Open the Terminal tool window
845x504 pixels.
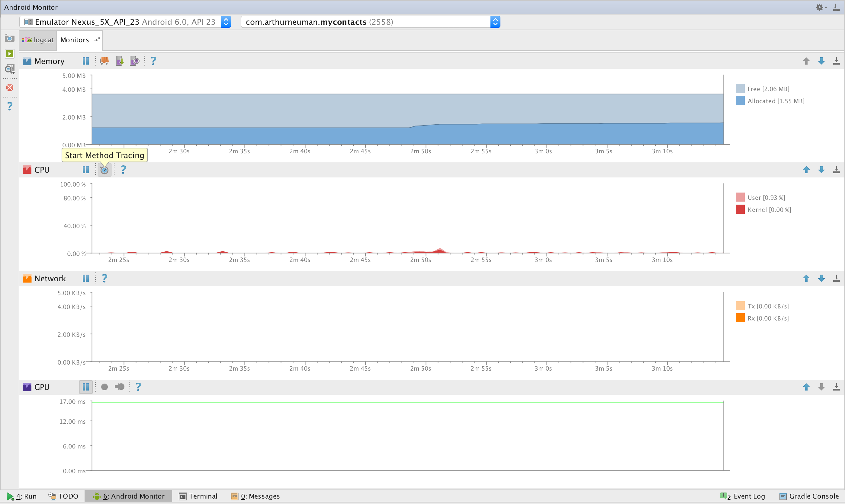pyautogui.click(x=198, y=496)
